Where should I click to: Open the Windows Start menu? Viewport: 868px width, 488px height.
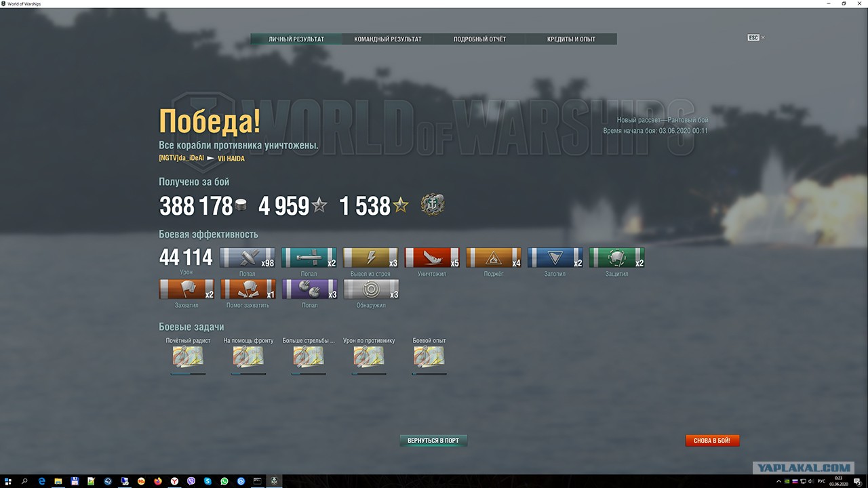click(x=9, y=481)
